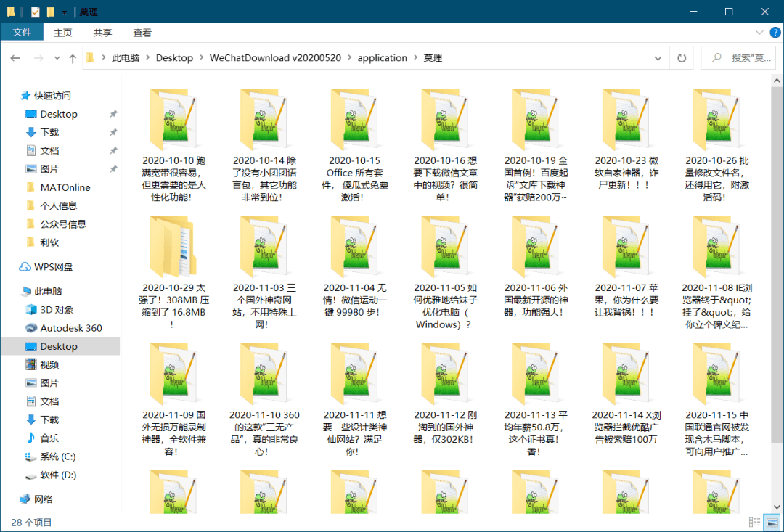784x532 pixels.
Task: Select the 2020-11-11 设计类神仙网站 folder icon
Action: 354,373
